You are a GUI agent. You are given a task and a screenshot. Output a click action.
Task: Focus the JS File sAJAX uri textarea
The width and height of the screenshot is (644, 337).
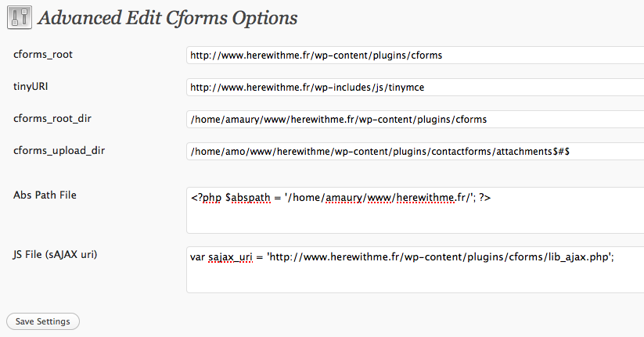[x=415, y=269]
